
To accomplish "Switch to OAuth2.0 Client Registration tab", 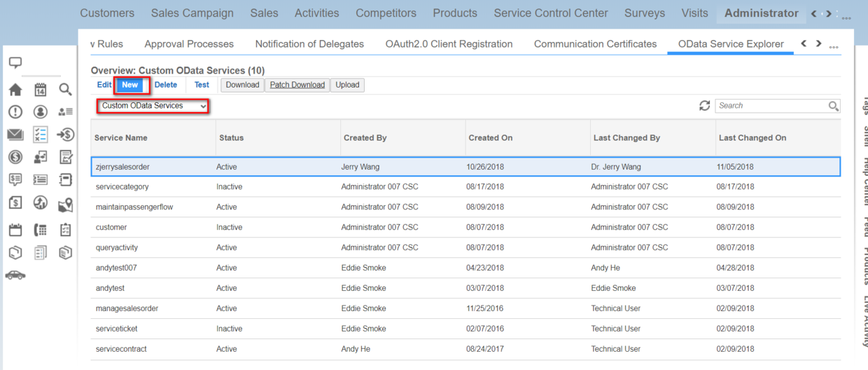I will coord(449,43).
